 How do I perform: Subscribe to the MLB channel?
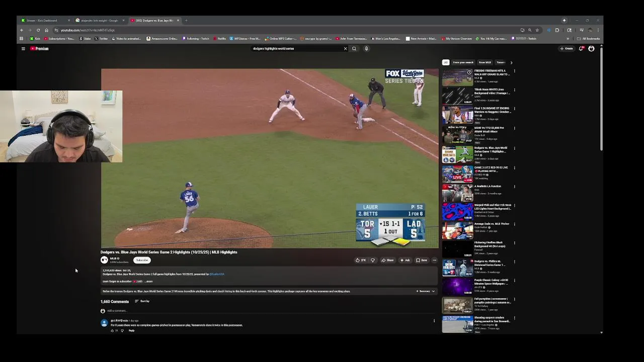pos(142,260)
